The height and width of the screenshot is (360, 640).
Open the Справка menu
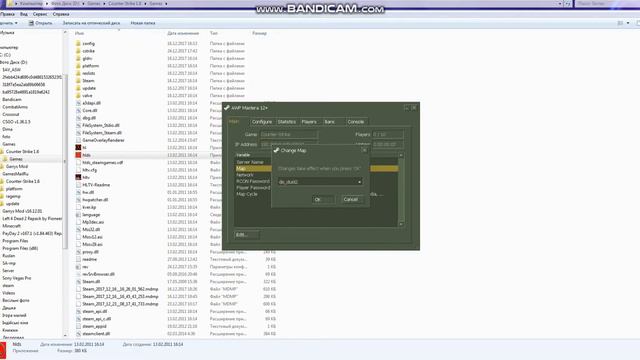point(61,14)
